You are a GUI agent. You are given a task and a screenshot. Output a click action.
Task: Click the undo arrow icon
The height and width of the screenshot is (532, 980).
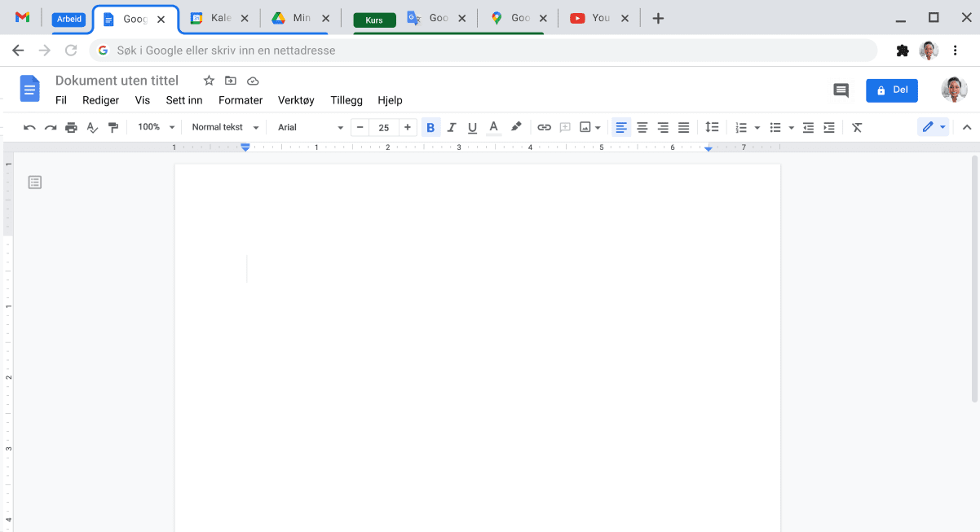click(29, 127)
